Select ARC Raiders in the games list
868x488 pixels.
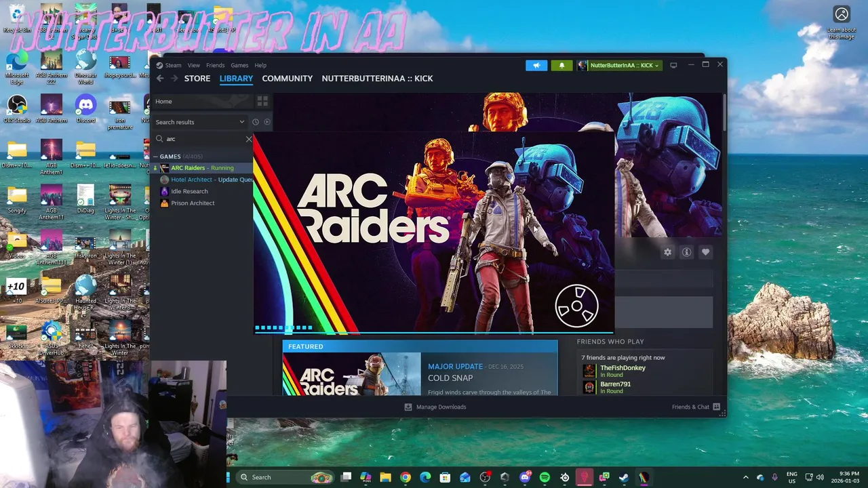202,168
